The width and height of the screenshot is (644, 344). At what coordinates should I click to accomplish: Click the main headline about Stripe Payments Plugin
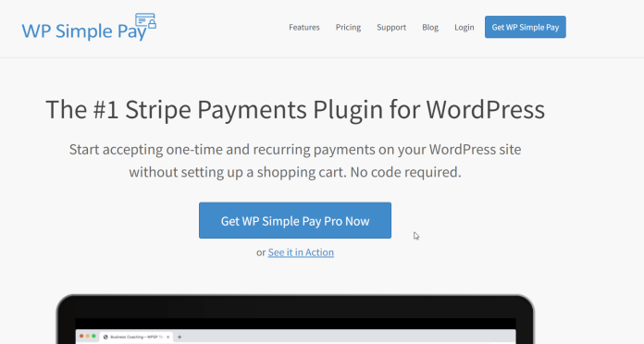click(295, 110)
